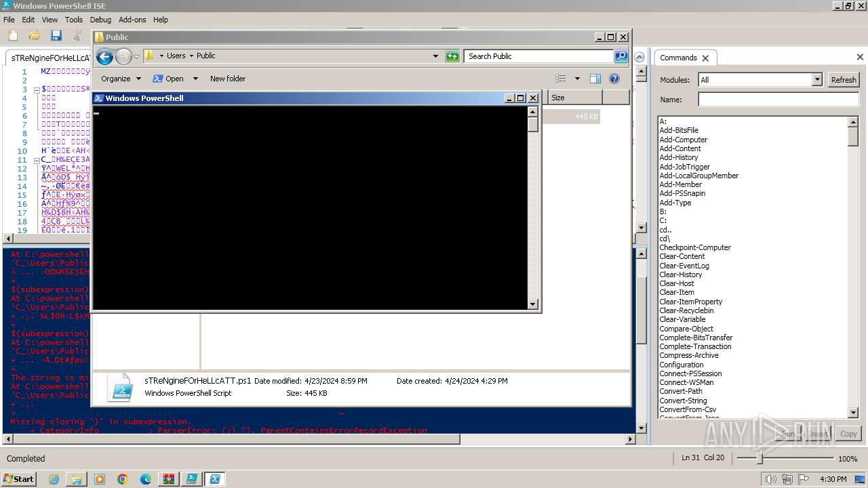Image resolution: width=868 pixels, height=488 pixels.
Task: Toggle the preview pane icon in Public window
Action: coord(595,79)
